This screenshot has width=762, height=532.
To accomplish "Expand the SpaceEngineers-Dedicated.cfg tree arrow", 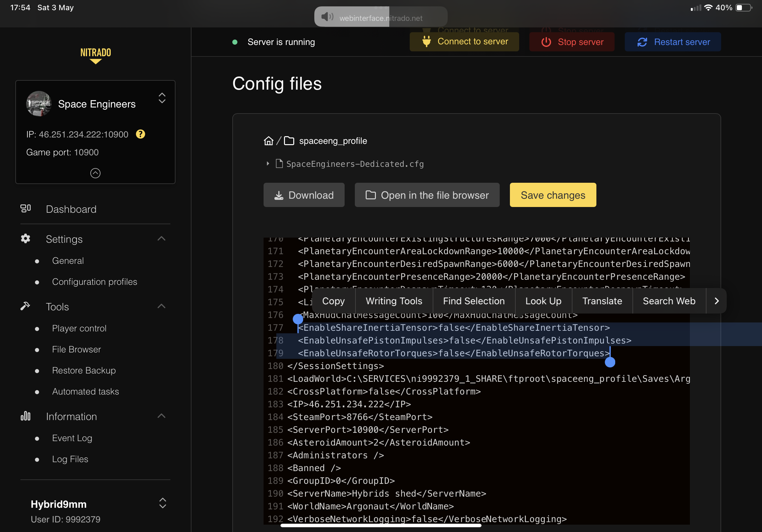I will click(x=267, y=164).
